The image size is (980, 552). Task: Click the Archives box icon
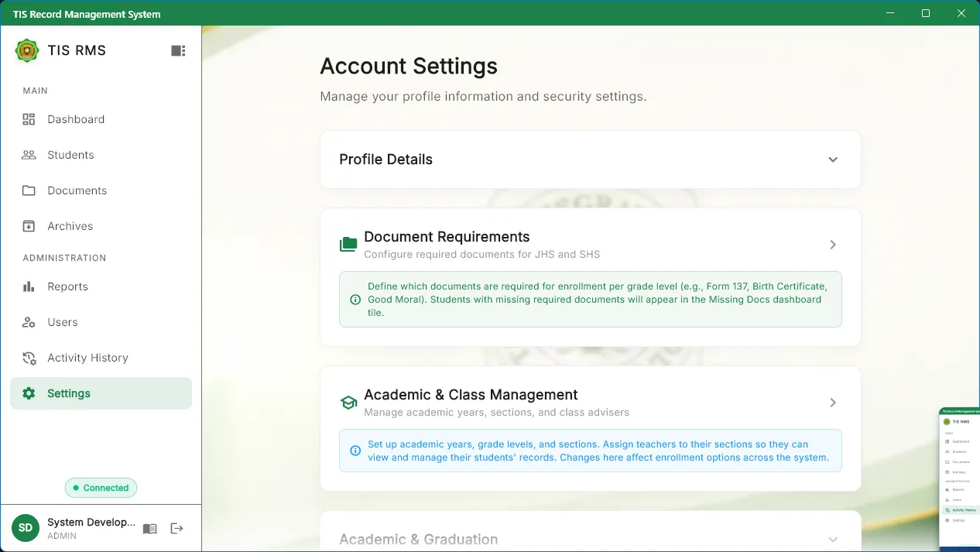click(29, 226)
